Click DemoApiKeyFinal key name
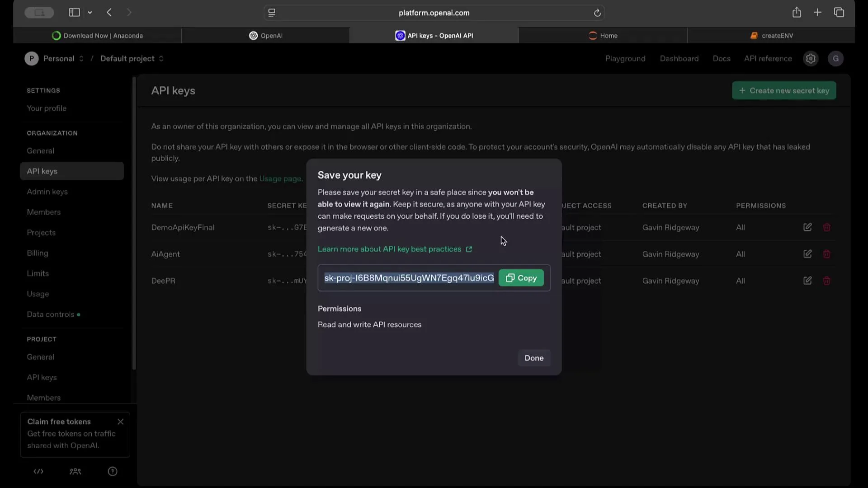Viewport: 868px width, 488px height. pos(183,227)
